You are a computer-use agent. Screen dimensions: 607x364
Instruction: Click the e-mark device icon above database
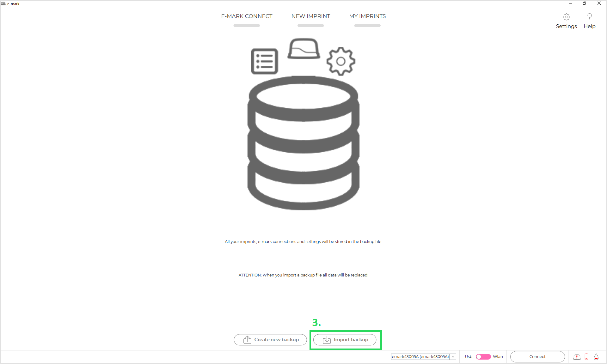[303, 49]
